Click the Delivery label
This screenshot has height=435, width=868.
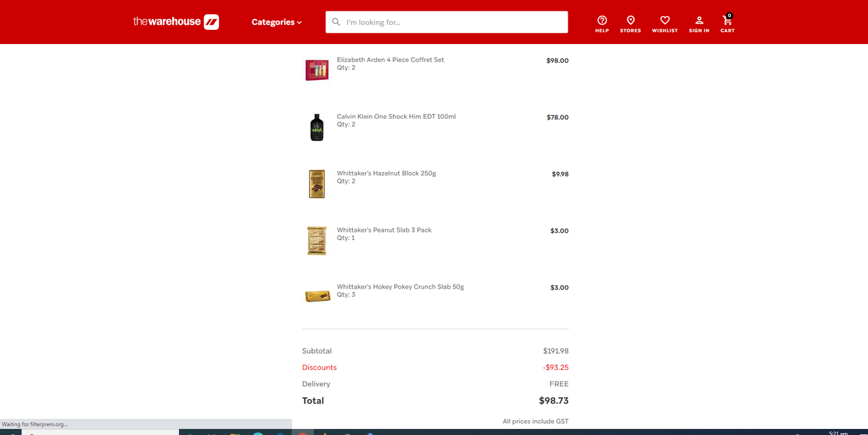click(x=316, y=384)
